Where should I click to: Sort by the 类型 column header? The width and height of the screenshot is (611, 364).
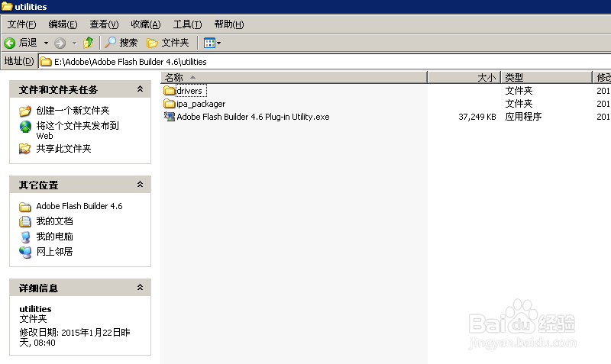pos(546,78)
